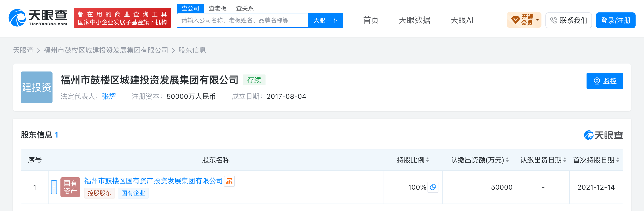Click the 股东信息 section heading

click(36, 135)
